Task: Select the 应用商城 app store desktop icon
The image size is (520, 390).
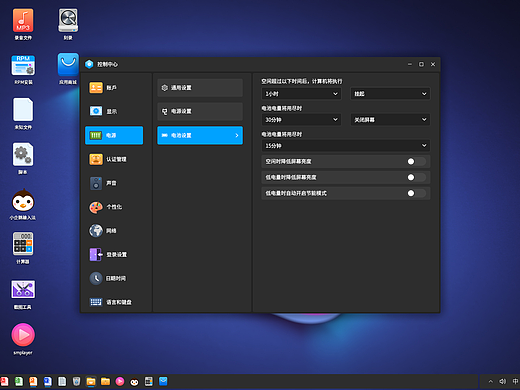Action: (x=68, y=69)
